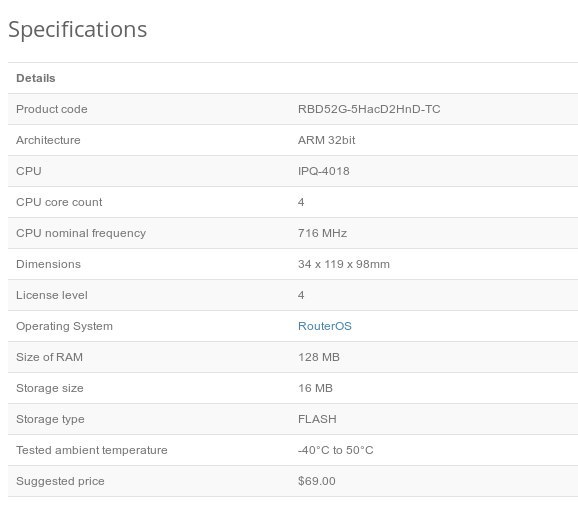
Task: Click the ARM 32bit architecture value
Action: pyautogui.click(x=327, y=140)
